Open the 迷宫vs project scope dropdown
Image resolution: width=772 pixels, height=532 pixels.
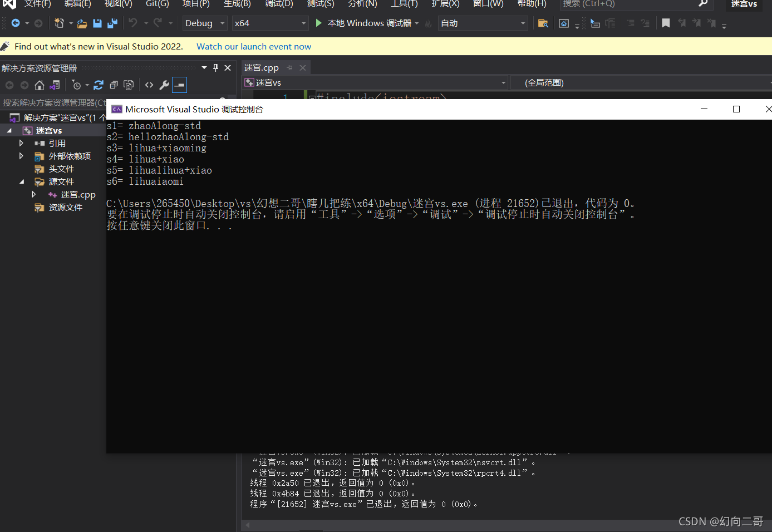(x=376, y=83)
